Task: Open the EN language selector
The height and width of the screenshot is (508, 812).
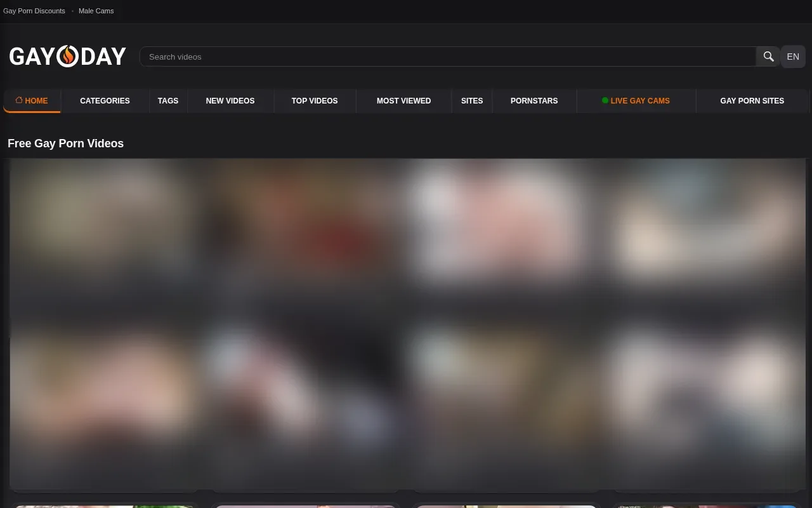Action: tap(793, 57)
